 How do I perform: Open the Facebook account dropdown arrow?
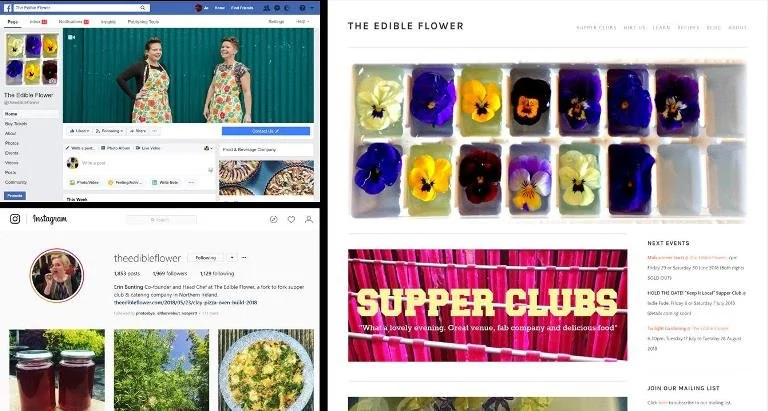point(312,8)
